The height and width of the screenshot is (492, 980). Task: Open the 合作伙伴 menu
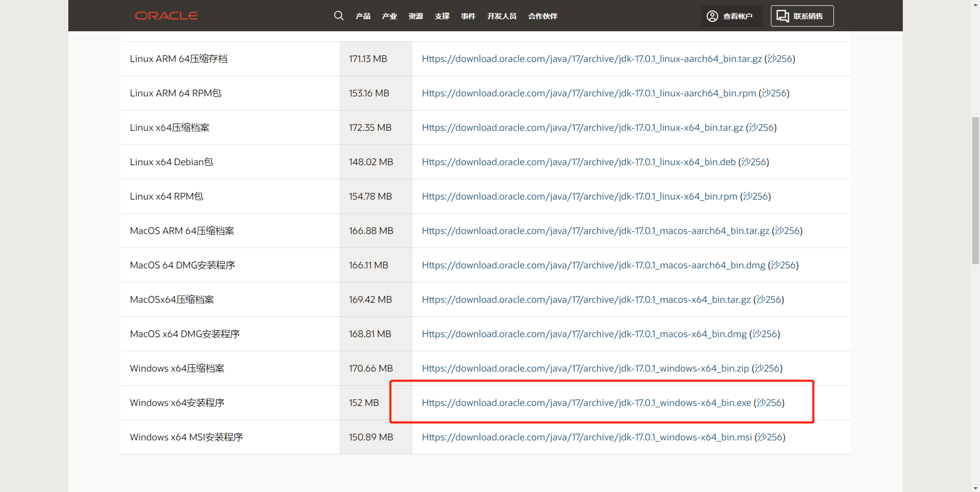click(x=543, y=16)
